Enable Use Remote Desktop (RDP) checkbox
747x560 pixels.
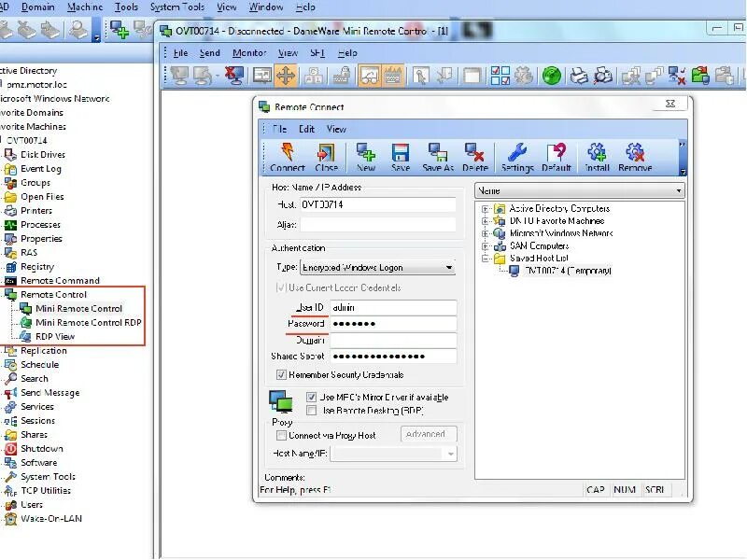click(x=312, y=410)
